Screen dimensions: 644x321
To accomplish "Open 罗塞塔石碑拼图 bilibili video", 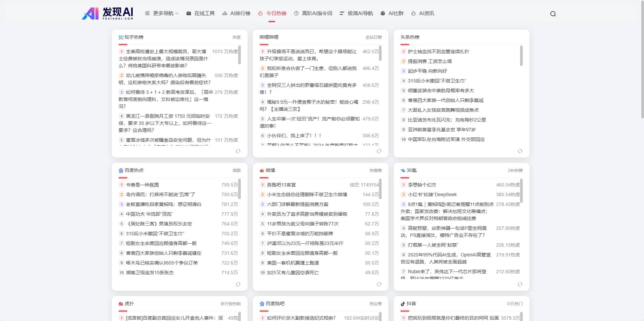I will coord(308,89).
